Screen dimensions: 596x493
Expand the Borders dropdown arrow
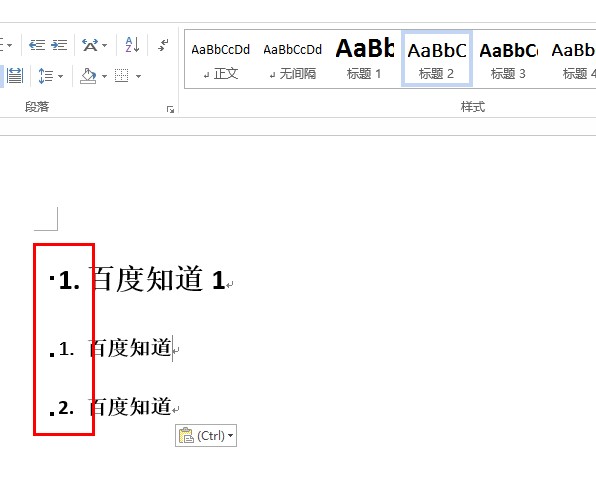[138, 76]
